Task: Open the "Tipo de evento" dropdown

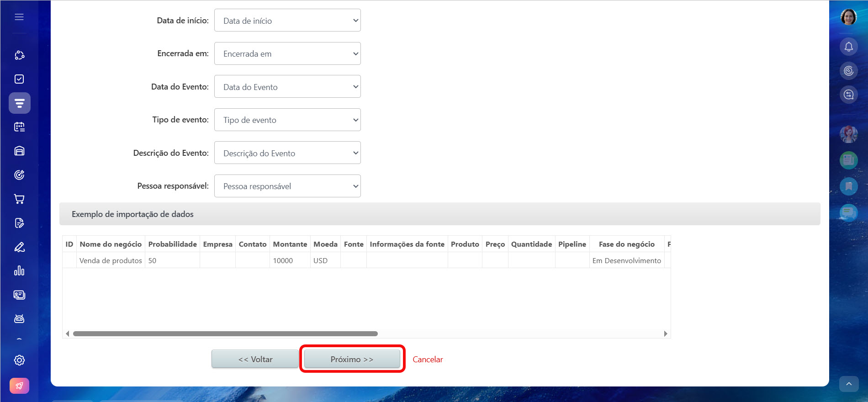Action: (x=287, y=120)
